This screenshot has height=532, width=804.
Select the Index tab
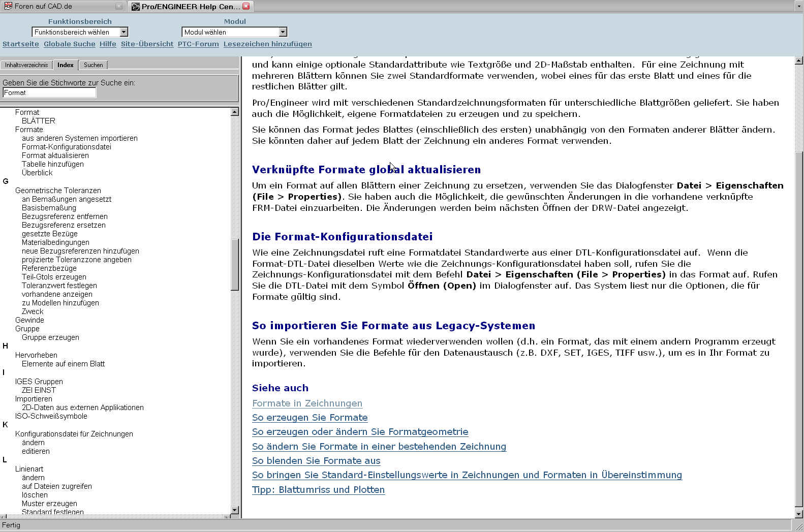[x=66, y=65]
